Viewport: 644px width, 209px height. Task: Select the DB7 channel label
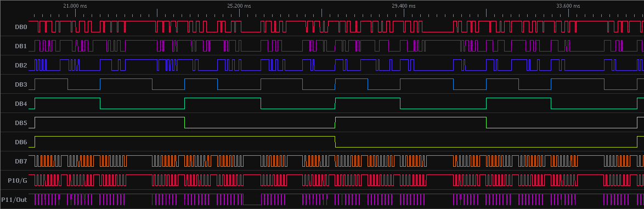pos(21,161)
